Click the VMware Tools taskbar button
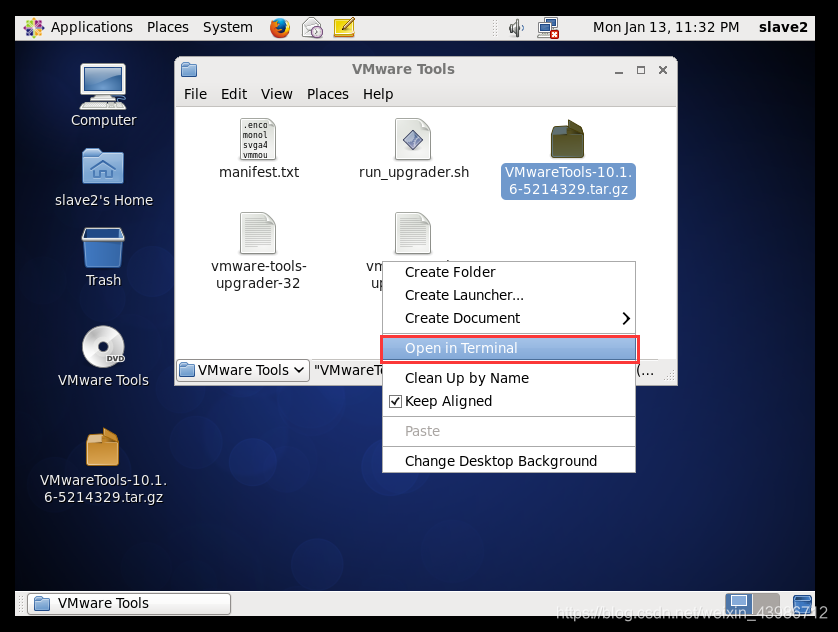 [x=129, y=604]
